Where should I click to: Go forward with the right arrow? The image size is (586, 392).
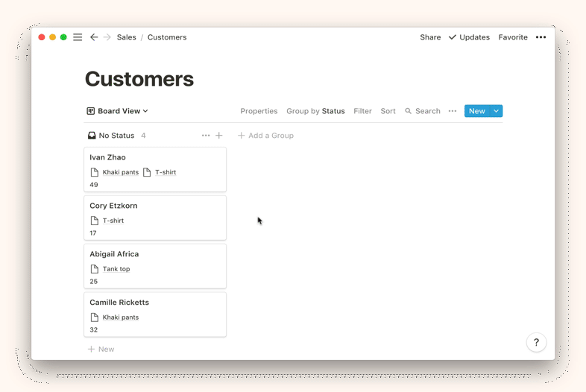tap(107, 37)
